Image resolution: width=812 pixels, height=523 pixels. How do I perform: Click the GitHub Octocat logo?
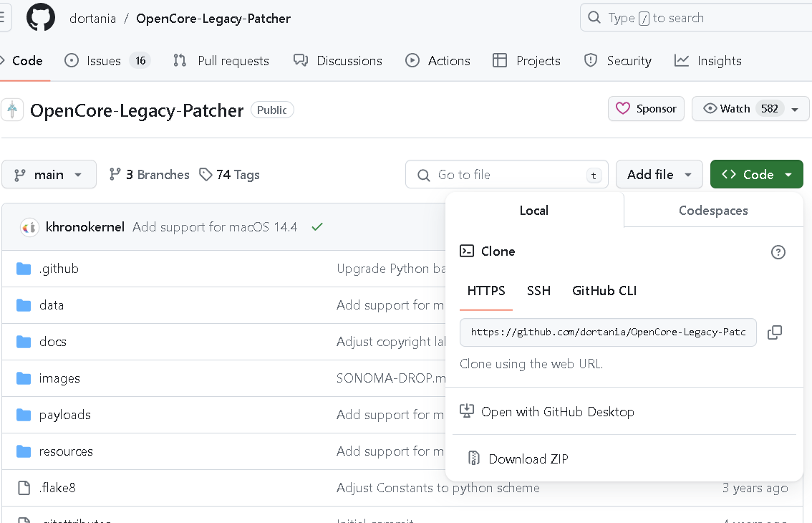click(41, 18)
